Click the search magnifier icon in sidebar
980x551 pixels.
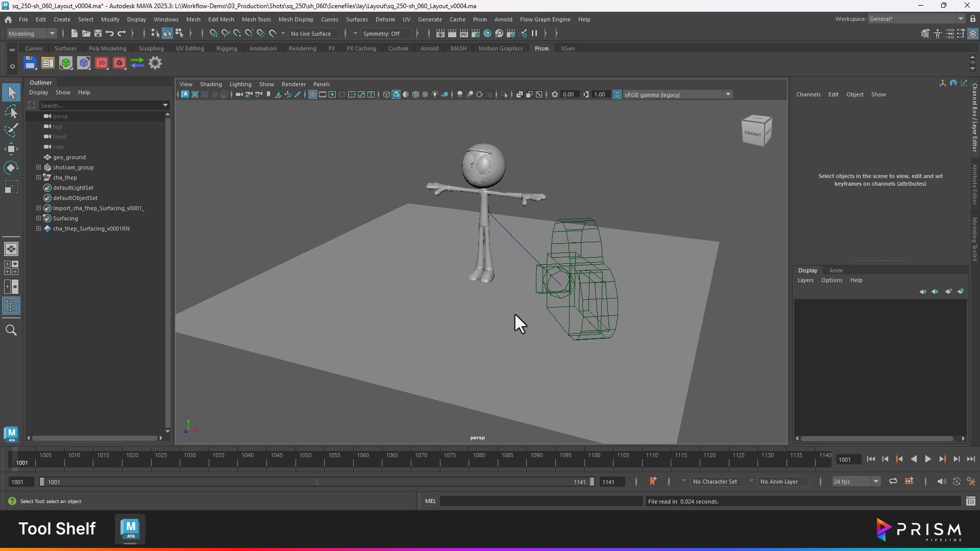[11, 330]
